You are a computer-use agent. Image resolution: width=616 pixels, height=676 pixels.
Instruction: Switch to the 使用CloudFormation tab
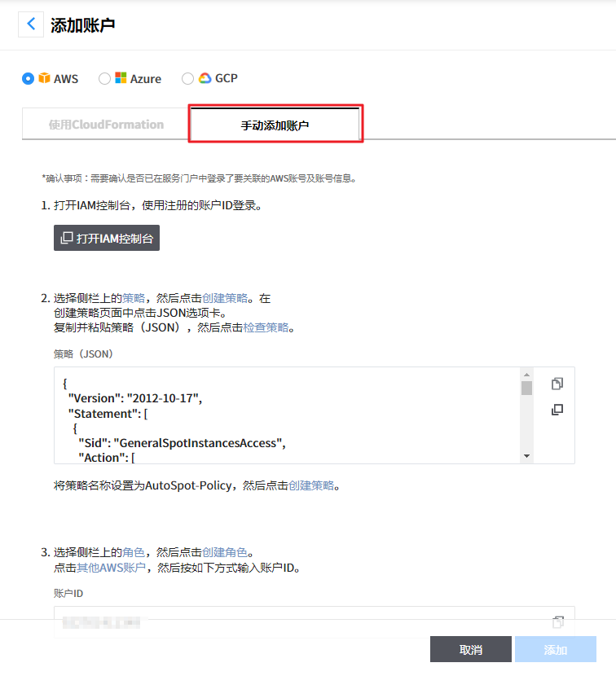pyautogui.click(x=106, y=125)
